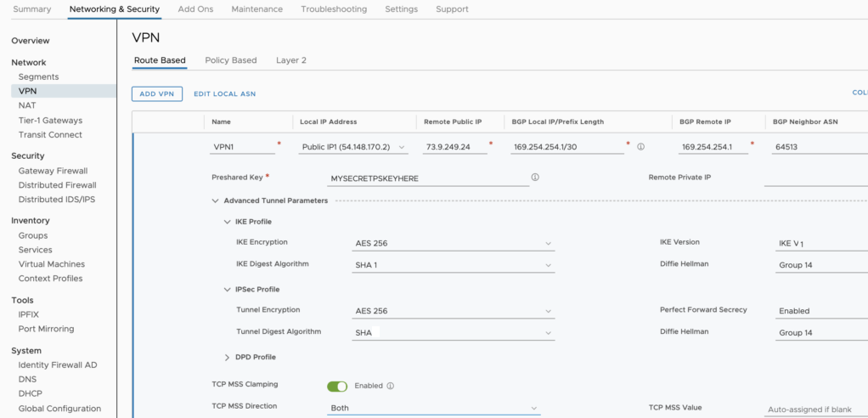Click info icon beside Preshared Key field
The height and width of the screenshot is (418, 868).
coord(535,178)
